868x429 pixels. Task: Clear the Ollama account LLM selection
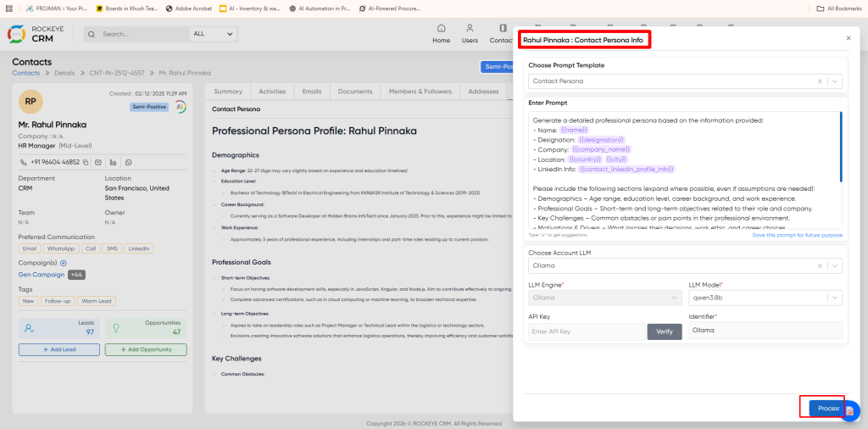pyautogui.click(x=820, y=265)
